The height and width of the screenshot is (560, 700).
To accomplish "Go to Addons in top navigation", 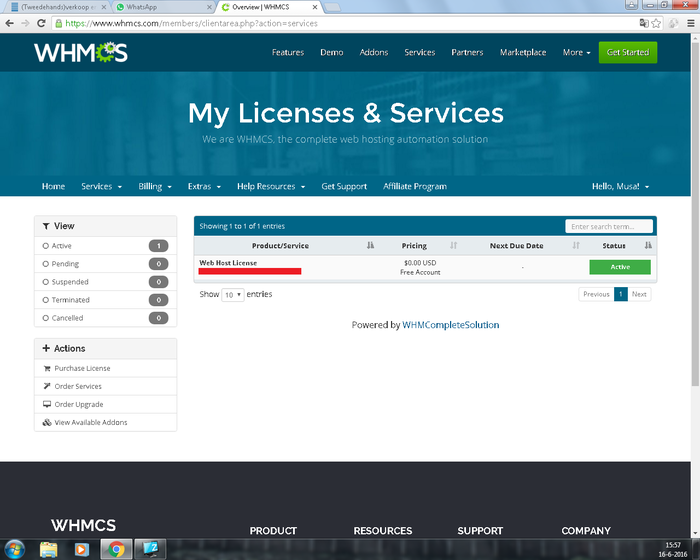I will click(374, 52).
